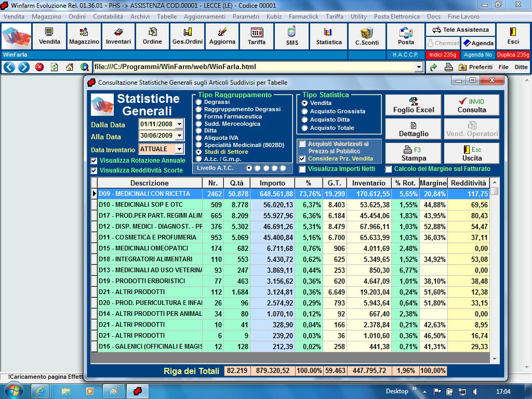The width and height of the screenshot is (532, 399).
Task: Export with Foglio Excel button
Action: (x=413, y=105)
